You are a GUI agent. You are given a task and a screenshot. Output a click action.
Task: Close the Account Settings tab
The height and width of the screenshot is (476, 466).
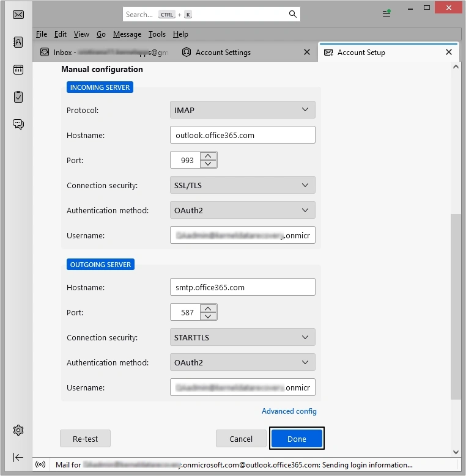tap(307, 52)
